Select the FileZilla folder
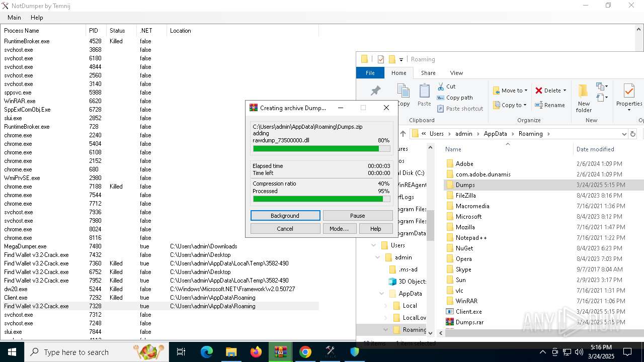Image resolution: width=644 pixels, height=362 pixels. [465, 195]
